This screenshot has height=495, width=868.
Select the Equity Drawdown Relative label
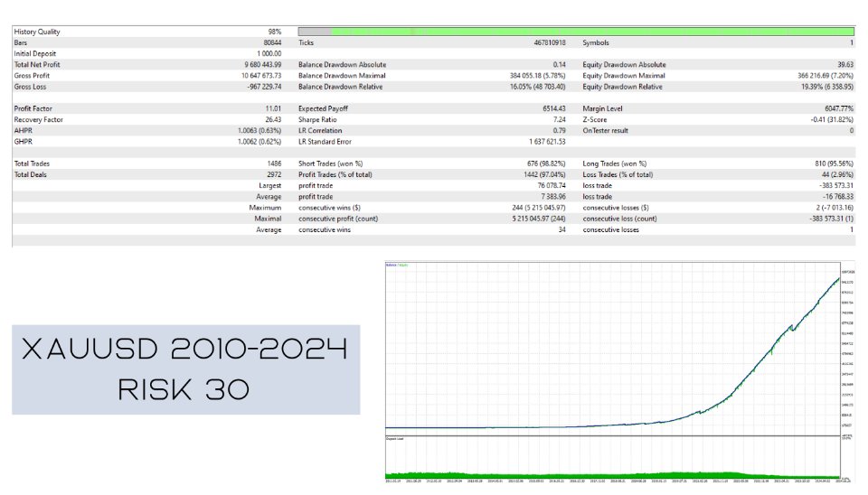[623, 87]
